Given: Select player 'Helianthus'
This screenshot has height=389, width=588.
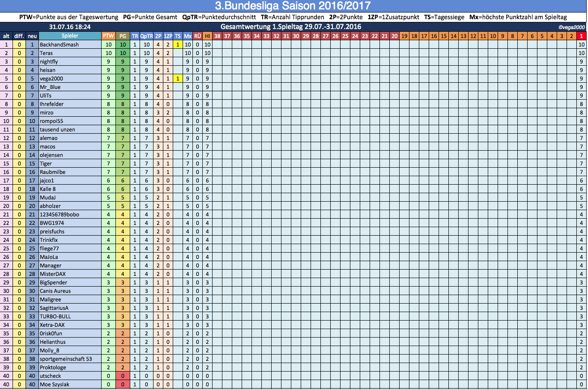Looking at the screenshot, I should point(52,342).
